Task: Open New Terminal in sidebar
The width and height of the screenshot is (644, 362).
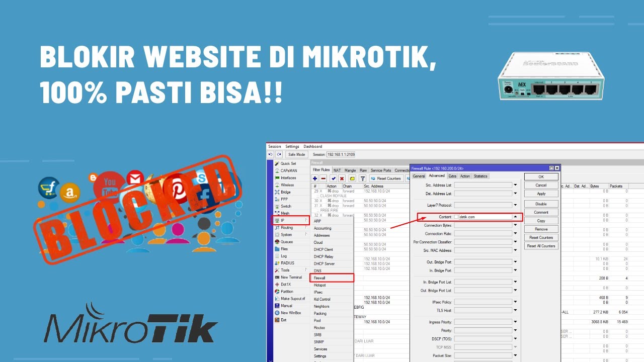Action: 291,277
